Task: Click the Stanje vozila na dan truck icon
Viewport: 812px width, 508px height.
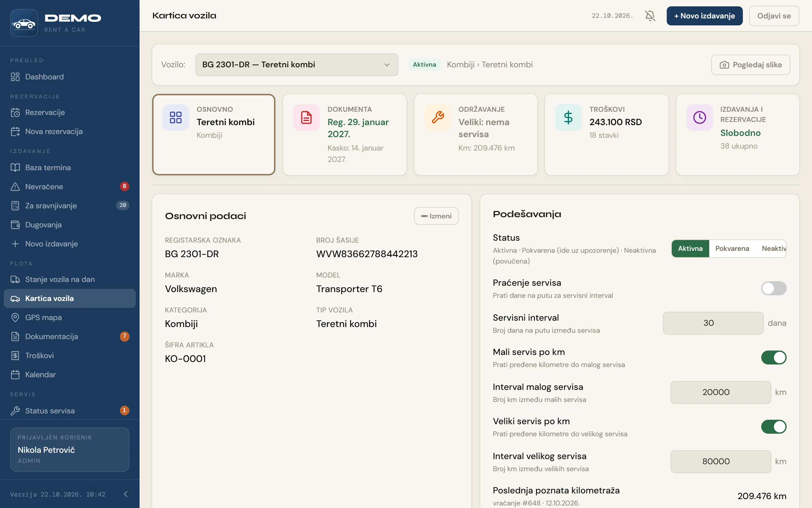Action: (x=15, y=279)
